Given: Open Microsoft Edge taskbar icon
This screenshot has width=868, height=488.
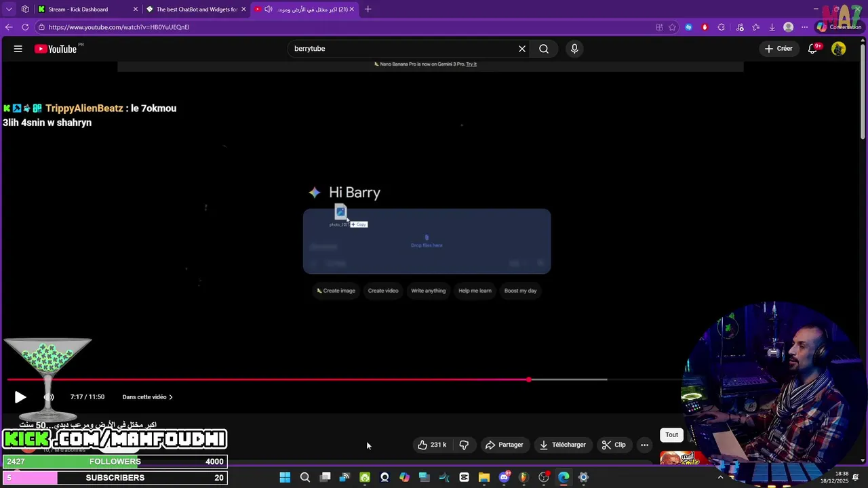Looking at the screenshot, I should coord(564,477).
